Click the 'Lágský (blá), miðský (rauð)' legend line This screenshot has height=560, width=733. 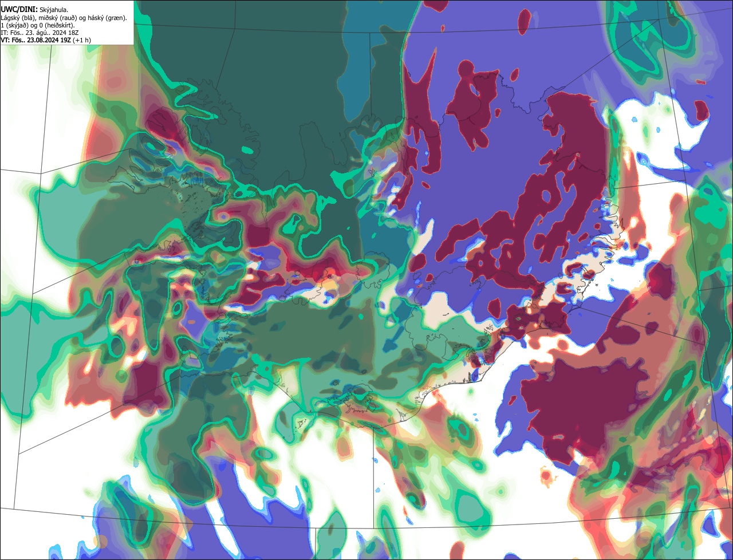click(64, 17)
